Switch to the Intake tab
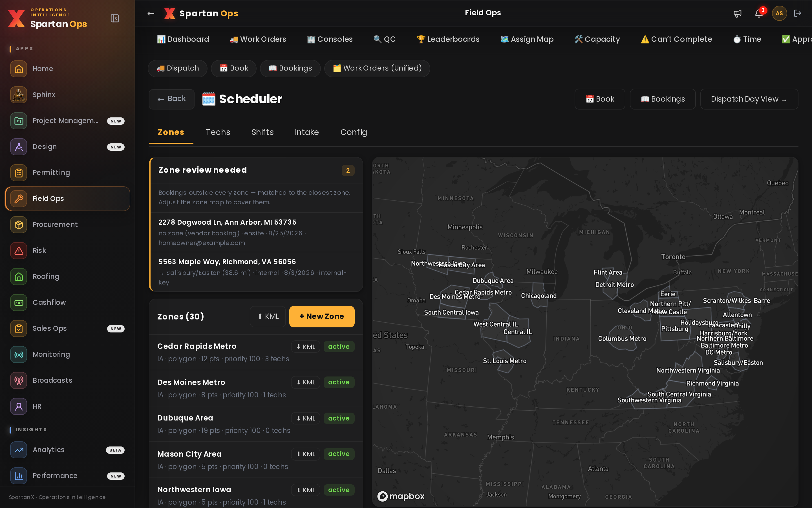This screenshot has height=508, width=812. (307, 132)
